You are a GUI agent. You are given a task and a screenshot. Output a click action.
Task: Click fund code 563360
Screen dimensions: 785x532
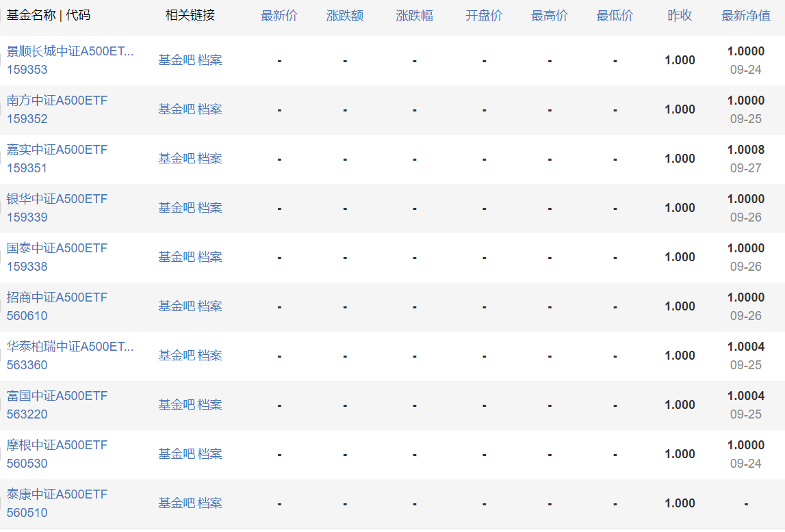[x=27, y=365]
